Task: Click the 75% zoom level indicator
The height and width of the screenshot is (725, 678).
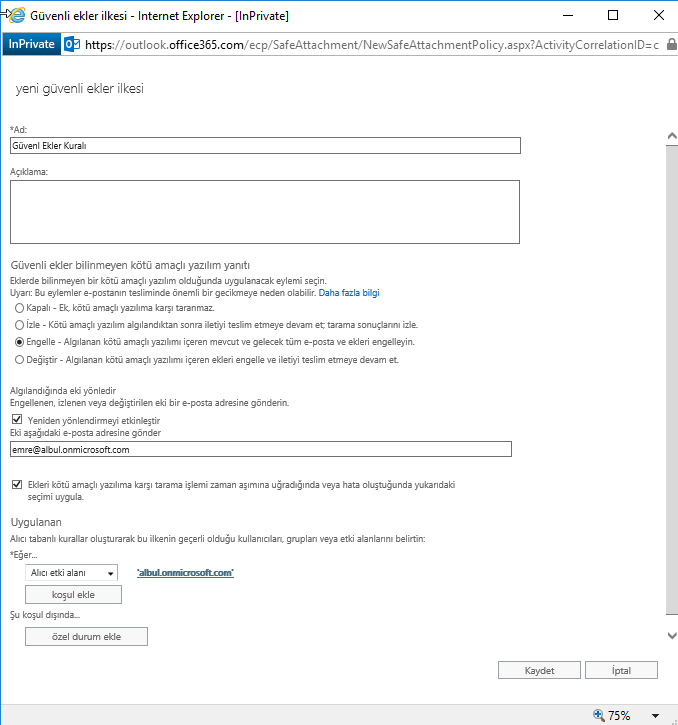Action: [x=619, y=716]
